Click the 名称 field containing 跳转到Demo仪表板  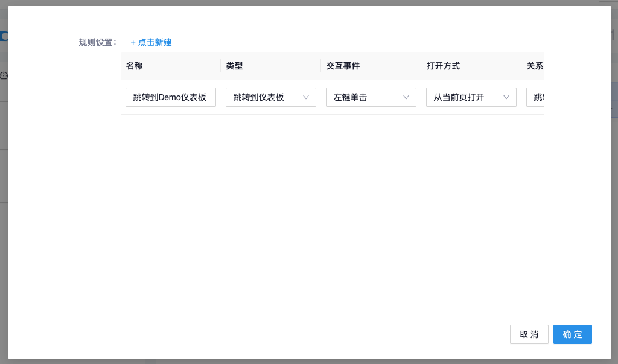point(170,97)
